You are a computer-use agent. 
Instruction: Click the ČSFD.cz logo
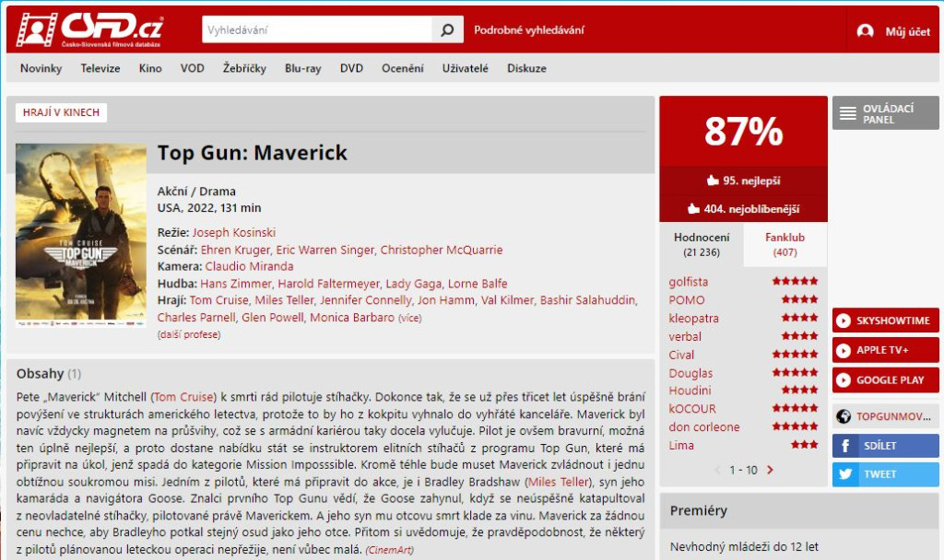(x=89, y=29)
